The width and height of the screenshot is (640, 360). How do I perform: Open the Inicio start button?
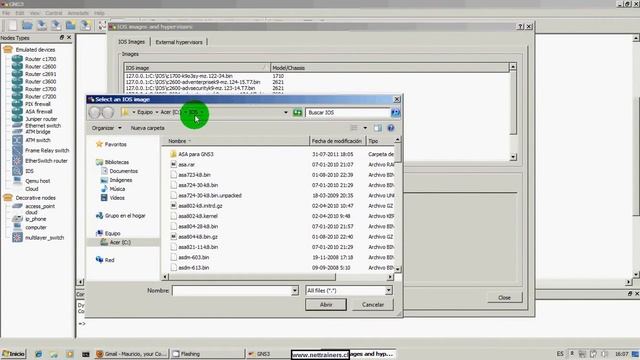[13, 354]
